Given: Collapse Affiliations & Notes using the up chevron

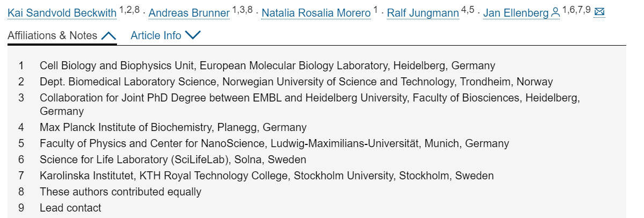Looking at the screenshot, I should tap(108, 36).
